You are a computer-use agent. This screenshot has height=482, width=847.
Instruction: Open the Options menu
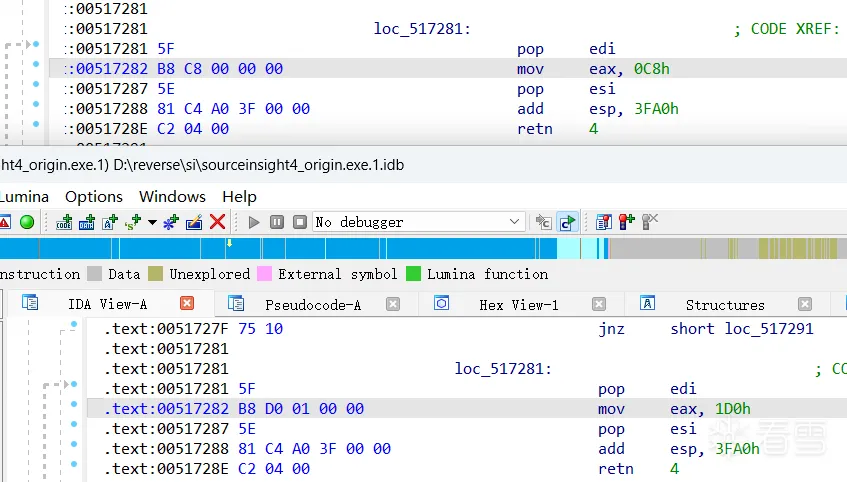point(94,197)
